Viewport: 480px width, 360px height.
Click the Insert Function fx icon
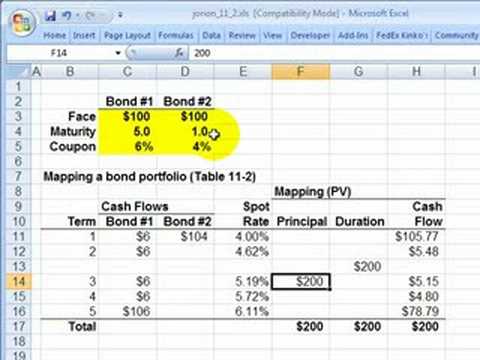(179, 53)
